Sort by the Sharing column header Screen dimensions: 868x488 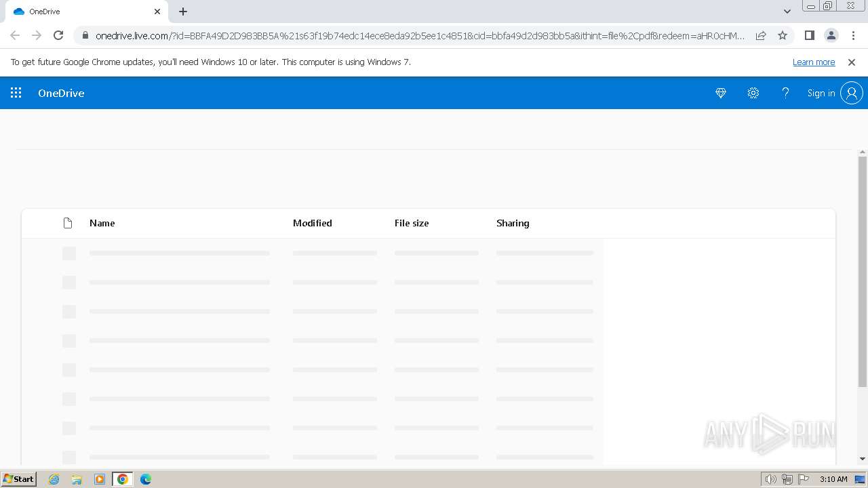513,223
